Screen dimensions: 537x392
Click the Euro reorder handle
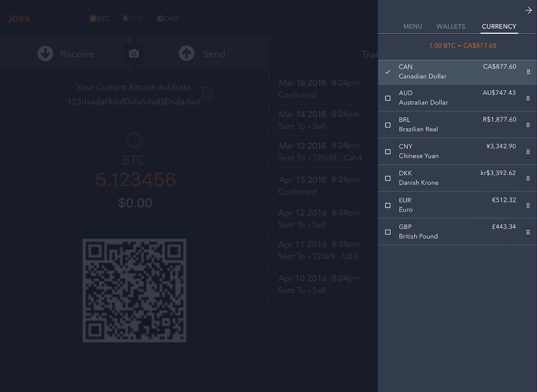click(x=528, y=206)
